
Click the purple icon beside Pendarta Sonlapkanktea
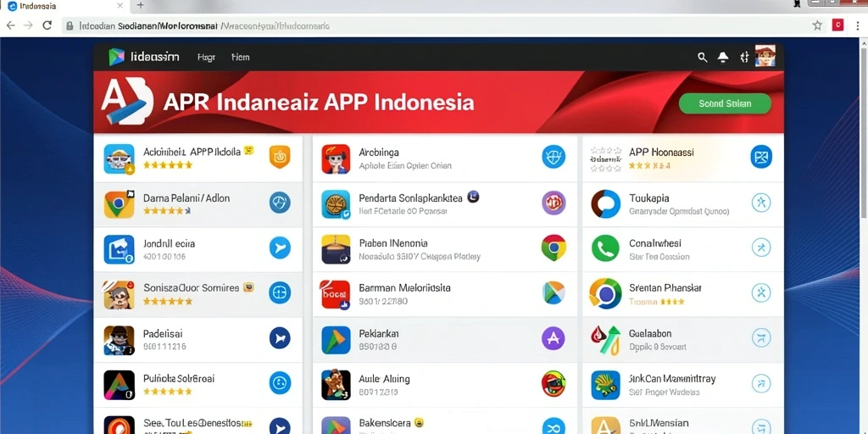[554, 203]
